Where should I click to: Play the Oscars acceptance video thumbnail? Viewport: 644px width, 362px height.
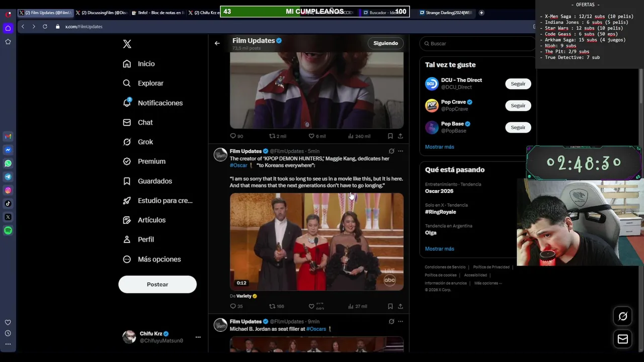point(316,242)
